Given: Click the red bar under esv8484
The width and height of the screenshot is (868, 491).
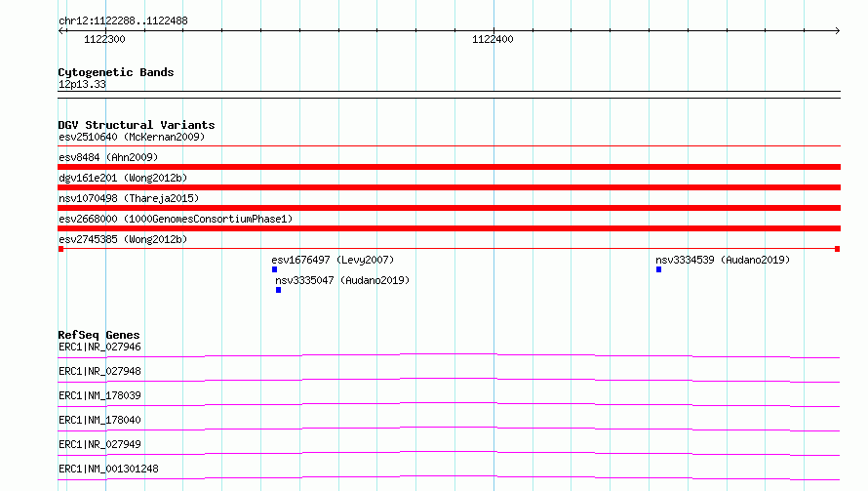Looking at the screenshot, I should 449,167.
